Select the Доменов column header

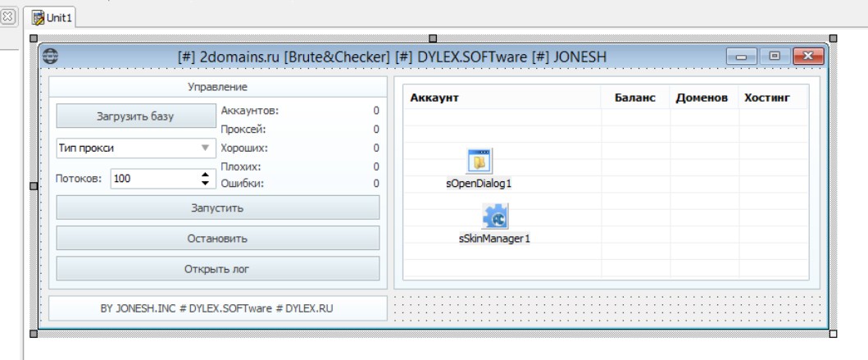coord(703,98)
